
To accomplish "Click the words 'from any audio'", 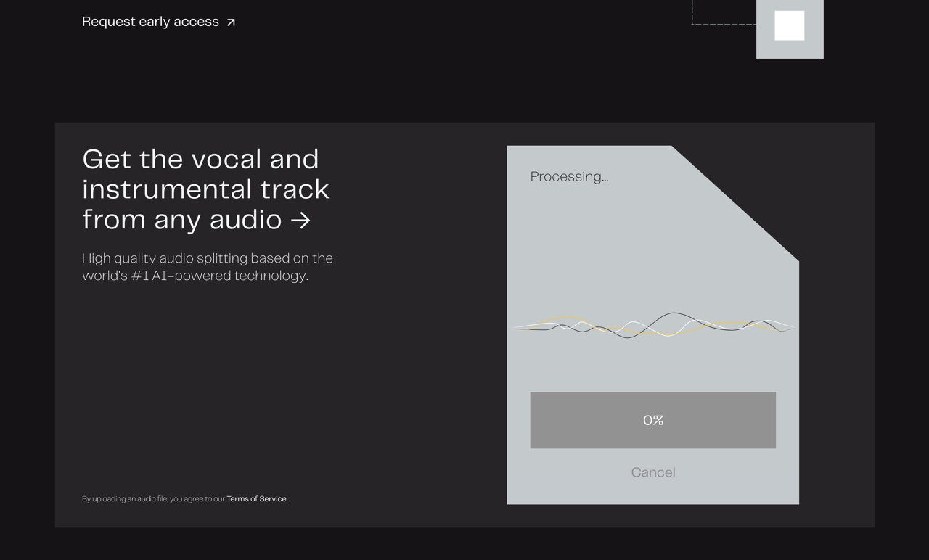I will coord(181,220).
